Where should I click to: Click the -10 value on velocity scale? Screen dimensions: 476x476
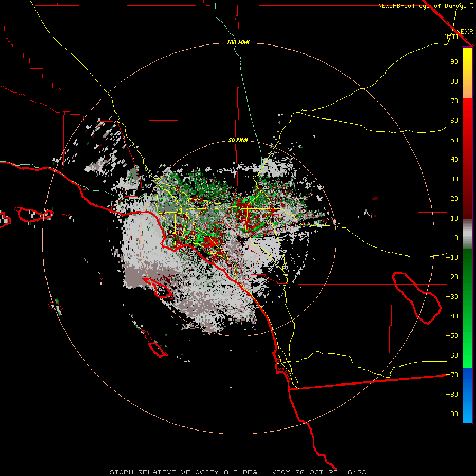[x=452, y=258]
